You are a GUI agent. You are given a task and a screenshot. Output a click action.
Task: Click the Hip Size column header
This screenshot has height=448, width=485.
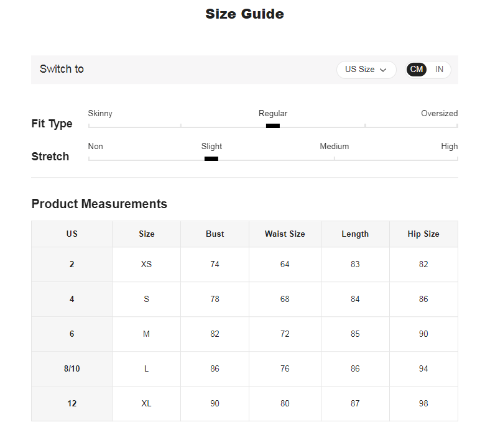pyautogui.click(x=423, y=234)
